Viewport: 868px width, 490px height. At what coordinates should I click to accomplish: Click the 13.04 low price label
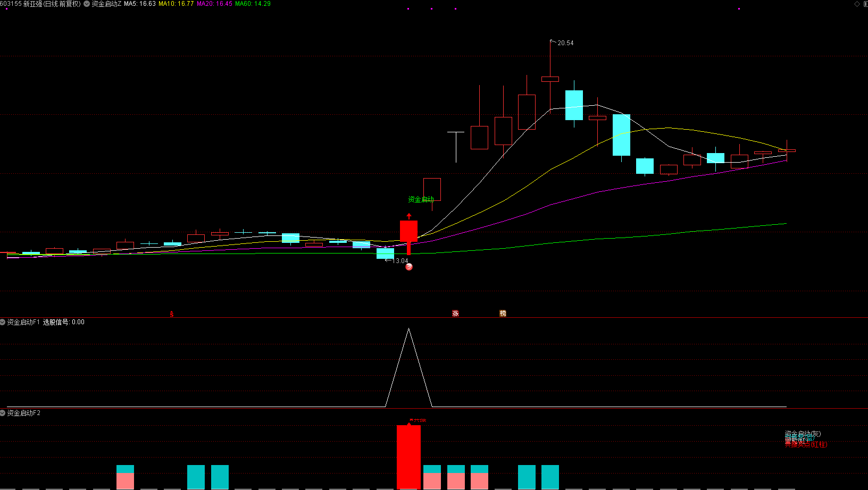coord(400,261)
